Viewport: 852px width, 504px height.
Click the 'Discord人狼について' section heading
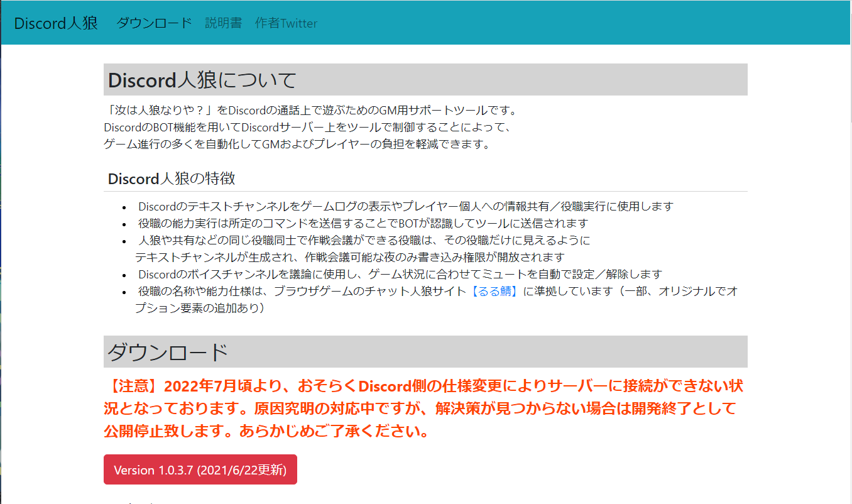(x=202, y=80)
